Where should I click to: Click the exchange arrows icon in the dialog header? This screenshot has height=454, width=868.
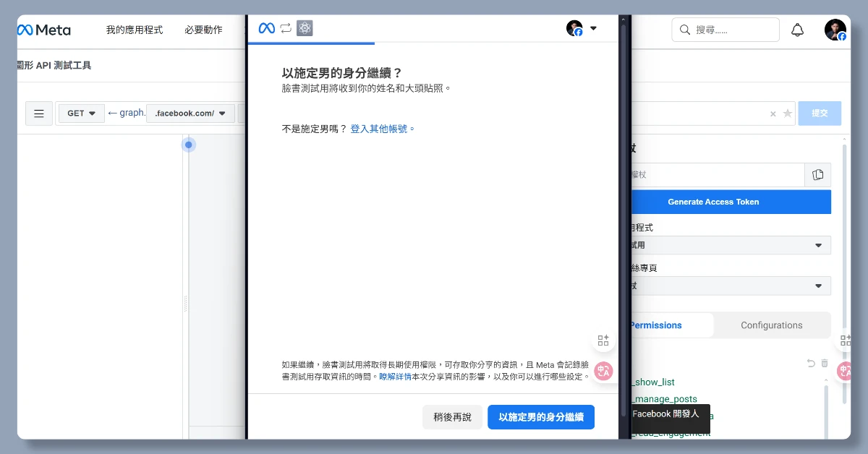pyautogui.click(x=286, y=28)
